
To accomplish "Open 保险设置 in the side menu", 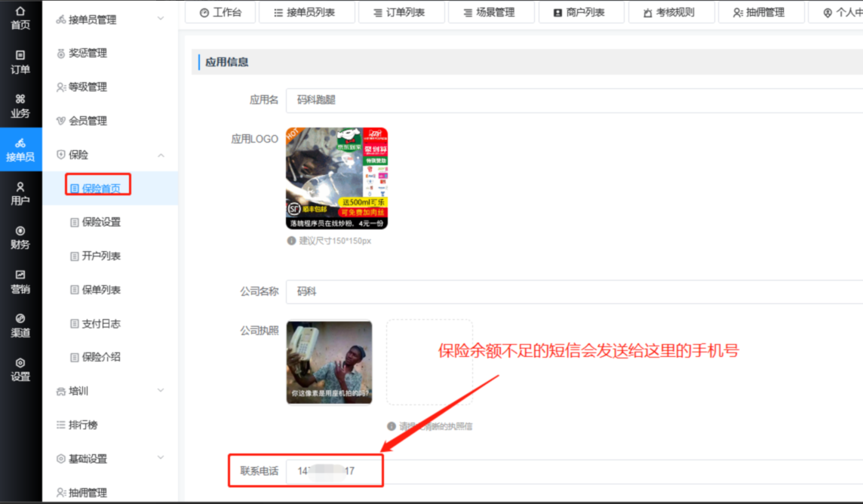I will click(x=101, y=223).
